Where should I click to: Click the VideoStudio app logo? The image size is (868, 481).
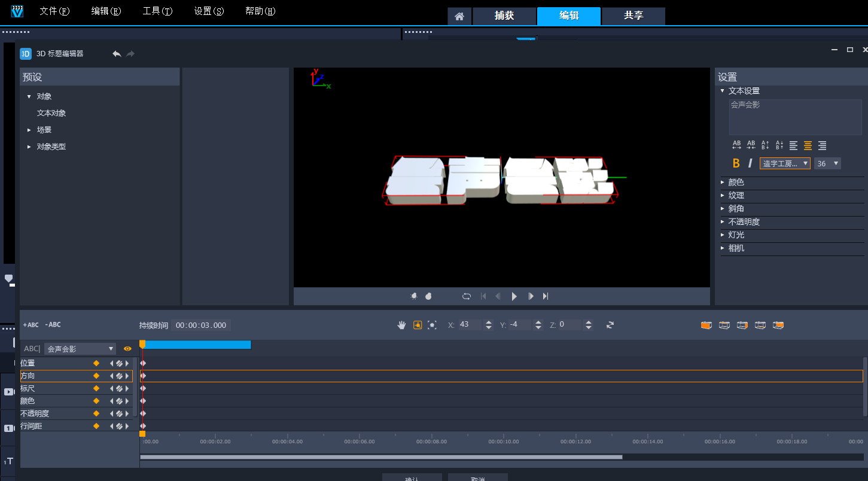[x=17, y=11]
